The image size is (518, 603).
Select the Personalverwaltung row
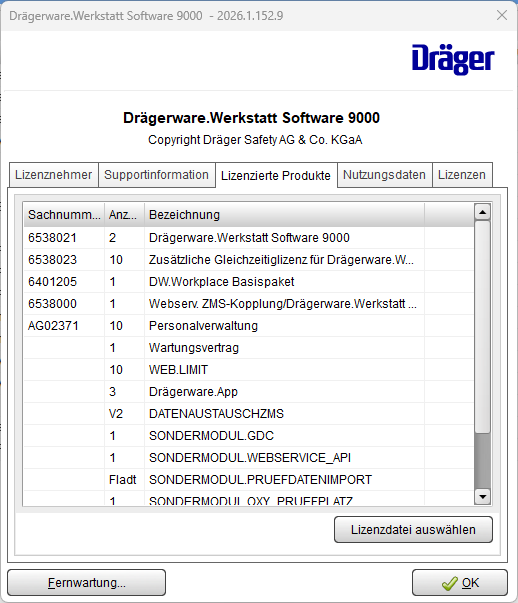click(248, 326)
